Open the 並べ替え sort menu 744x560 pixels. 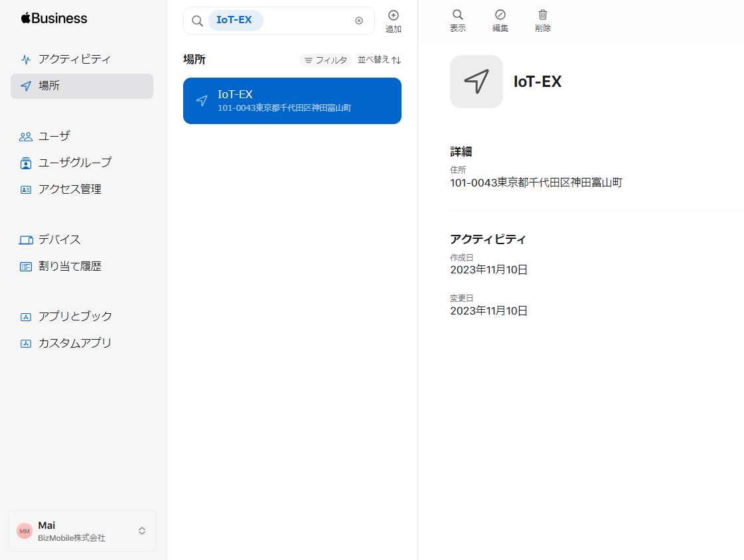pos(379,60)
